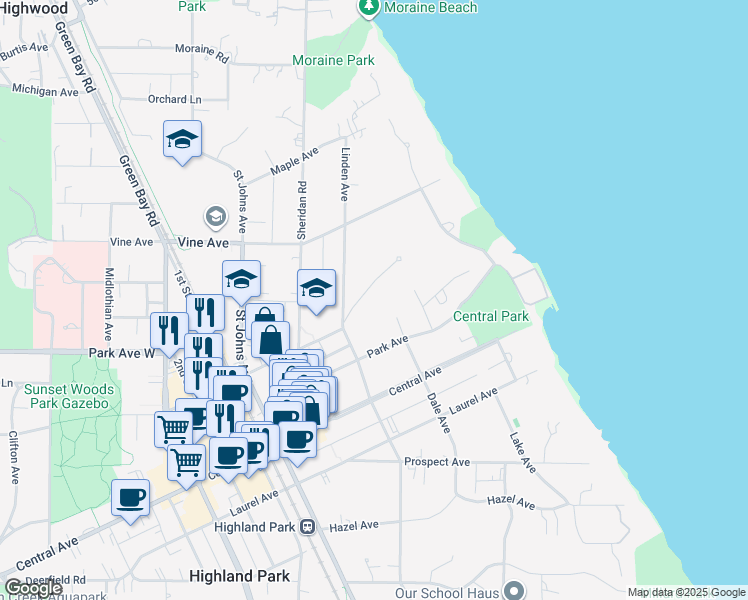
Task: Click the Moraine Beach green tree pin
Action: [369, 8]
